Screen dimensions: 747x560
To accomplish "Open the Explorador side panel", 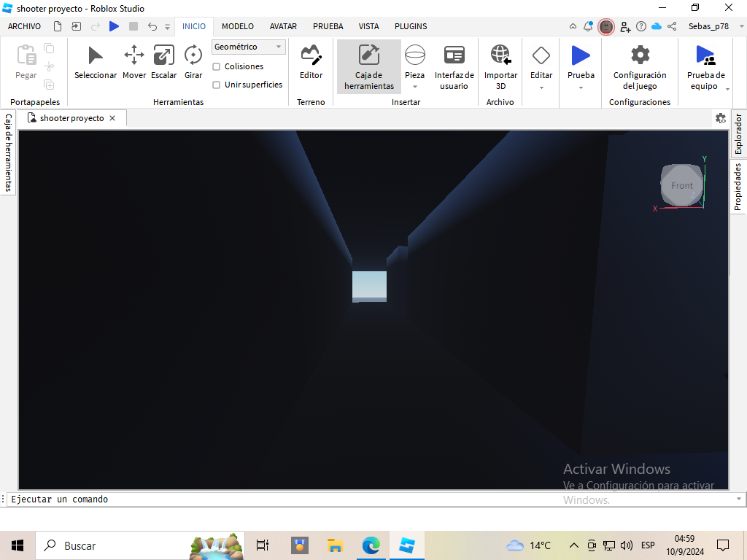I will click(738, 134).
